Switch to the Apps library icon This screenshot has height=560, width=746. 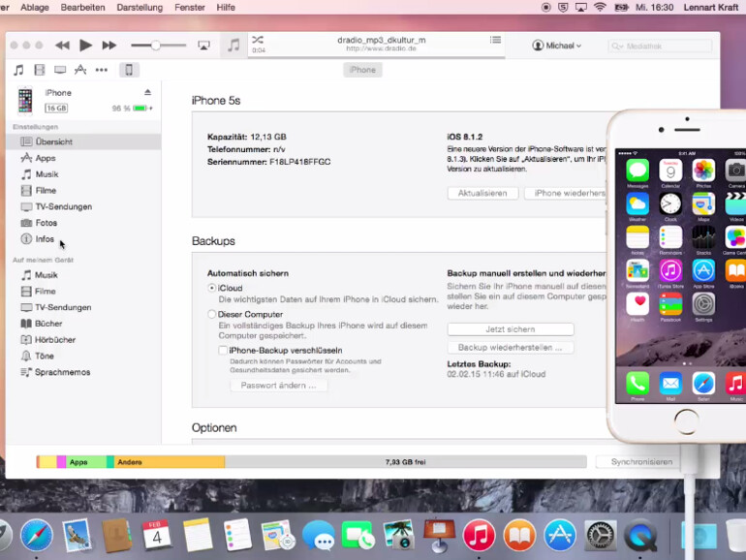(x=80, y=71)
